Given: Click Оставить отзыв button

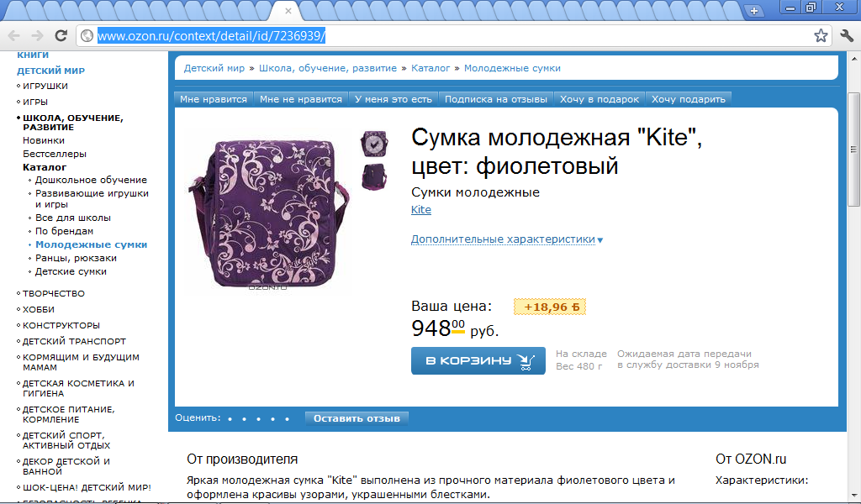Looking at the screenshot, I should click(x=357, y=418).
